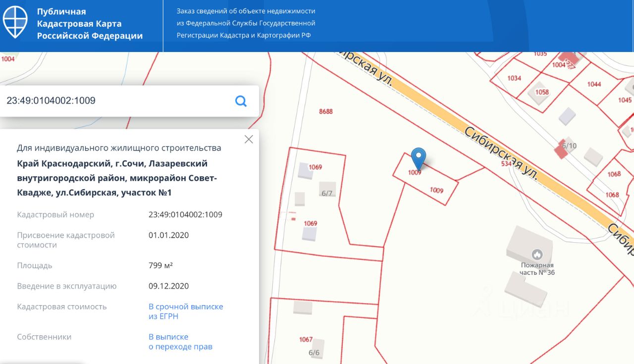This screenshot has width=634, height=364.
Task: Select parcel 8688 on the map
Action: click(x=326, y=111)
